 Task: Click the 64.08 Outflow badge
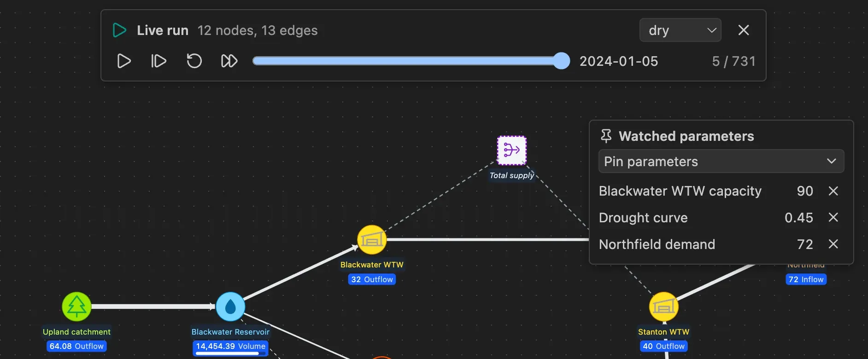[x=76, y=346]
